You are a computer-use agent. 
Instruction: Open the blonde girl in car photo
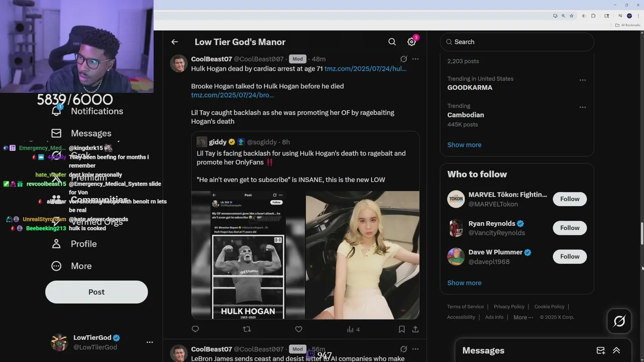tap(362, 255)
